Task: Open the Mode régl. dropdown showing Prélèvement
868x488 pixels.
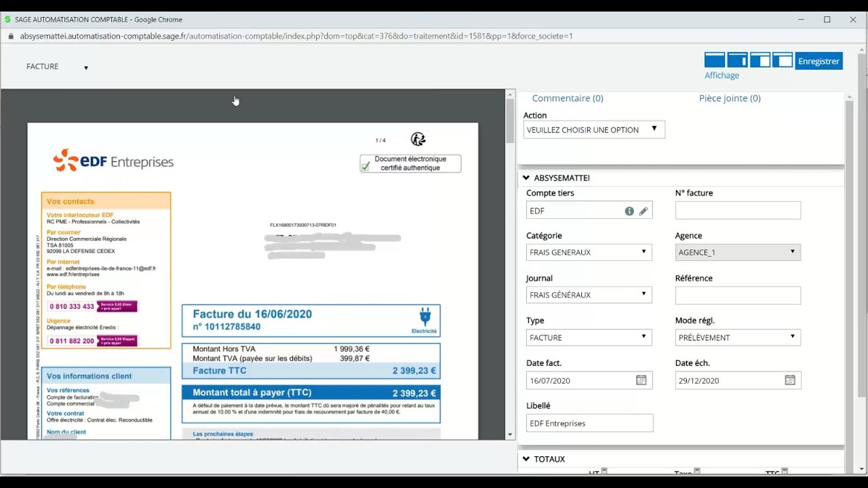Action: (738, 338)
